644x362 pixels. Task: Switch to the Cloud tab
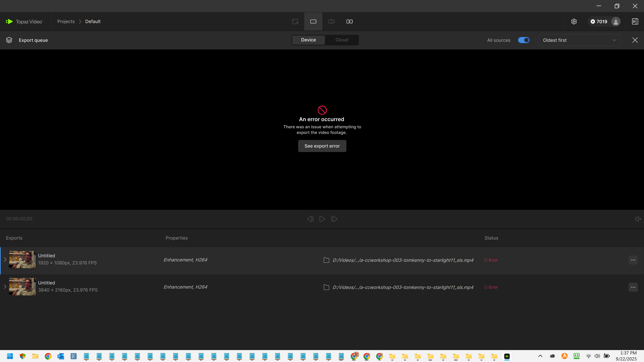pos(341,40)
